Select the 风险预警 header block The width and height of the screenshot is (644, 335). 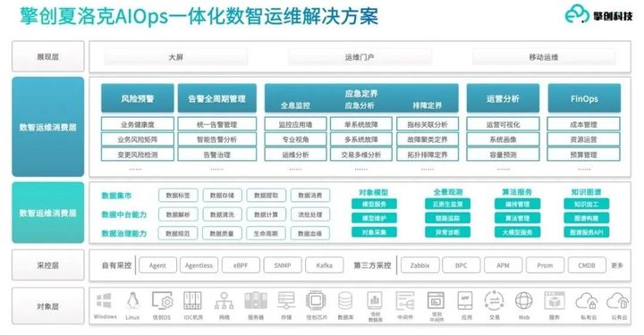[x=137, y=98]
